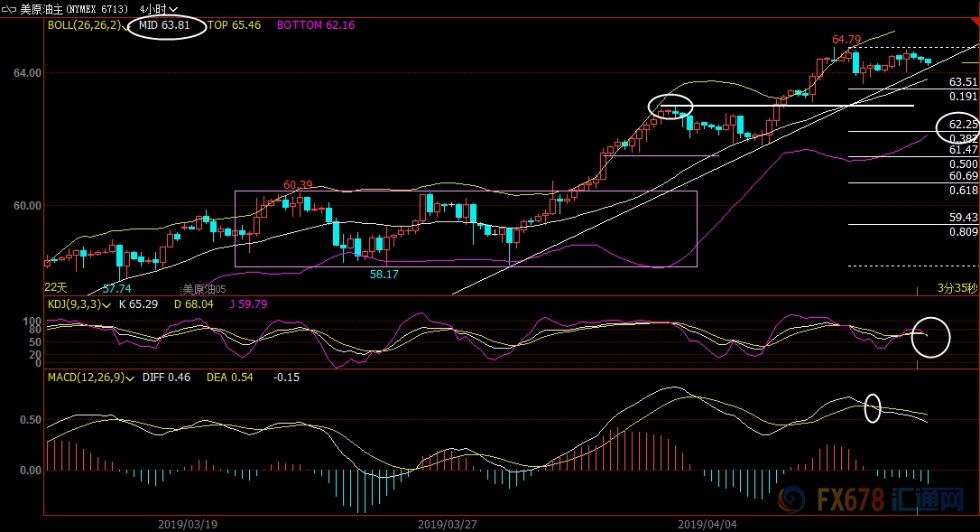Select the 2019/04/04 date on time axis
The height and width of the screenshot is (532, 980).
pos(707,524)
